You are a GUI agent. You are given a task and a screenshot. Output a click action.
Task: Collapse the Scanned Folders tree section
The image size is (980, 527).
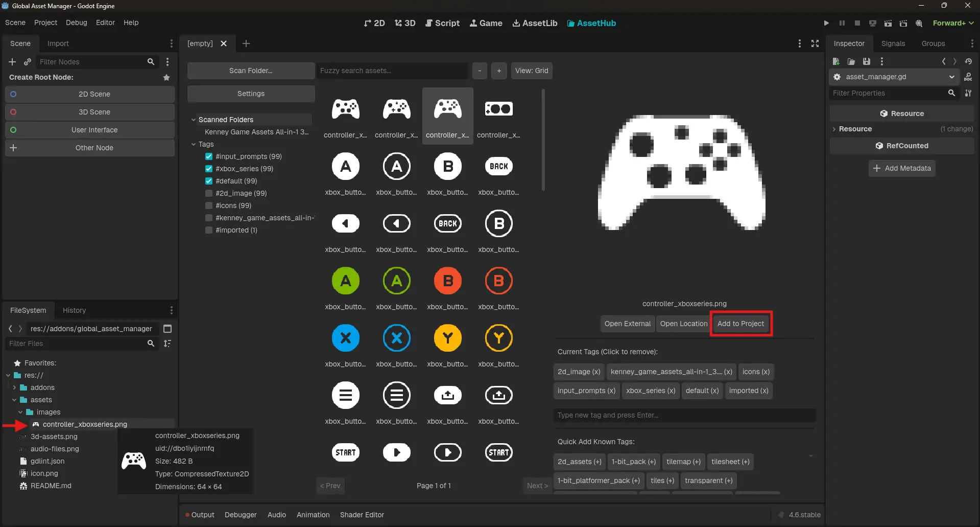pos(194,120)
